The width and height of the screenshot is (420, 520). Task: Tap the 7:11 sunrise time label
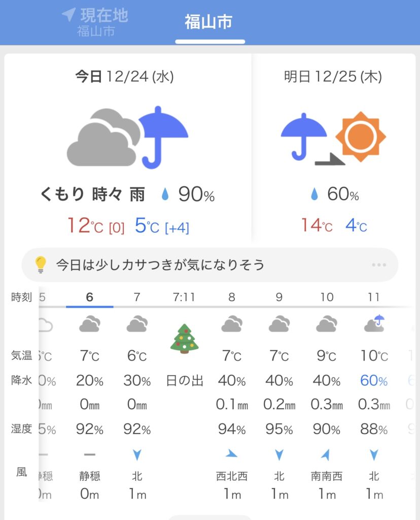[184, 297]
